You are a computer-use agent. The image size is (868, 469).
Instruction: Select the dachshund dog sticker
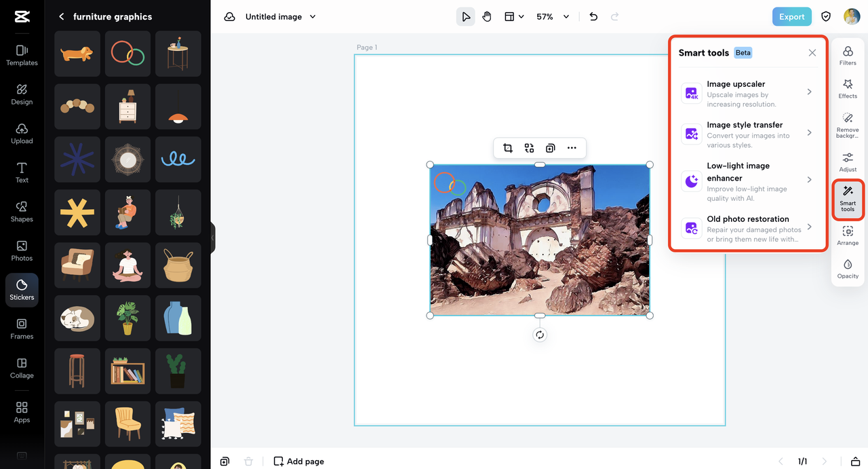click(77, 53)
